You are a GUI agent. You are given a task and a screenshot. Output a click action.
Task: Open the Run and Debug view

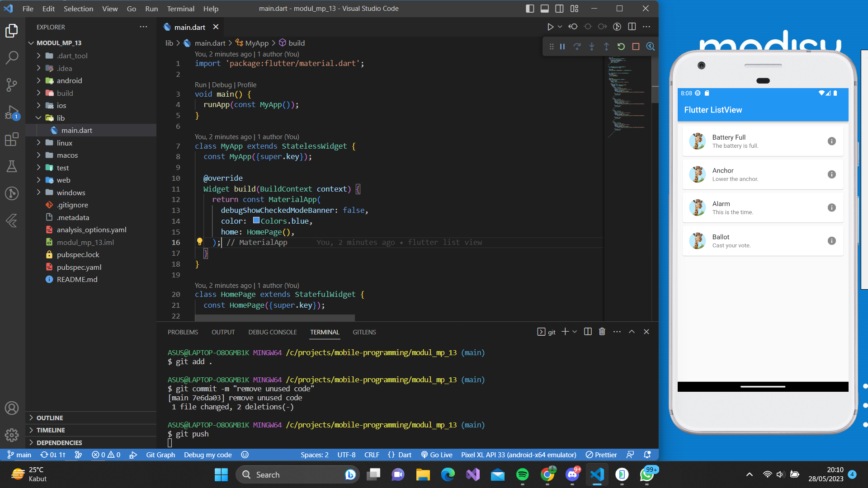tap(12, 113)
